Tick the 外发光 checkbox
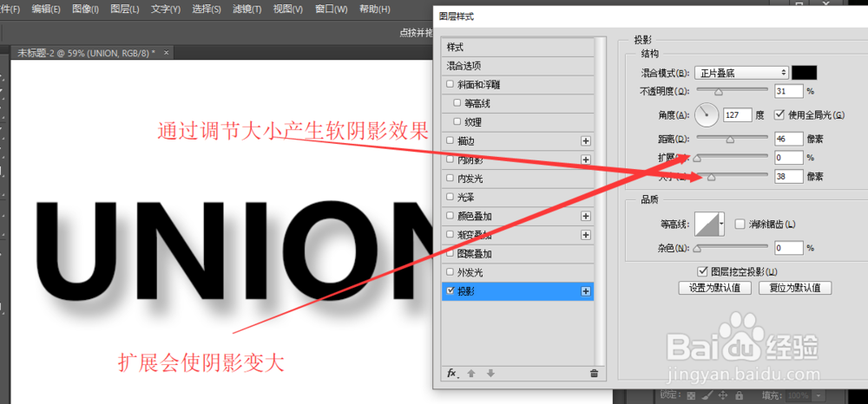The width and height of the screenshot is (868, 404). coord(450,272)
